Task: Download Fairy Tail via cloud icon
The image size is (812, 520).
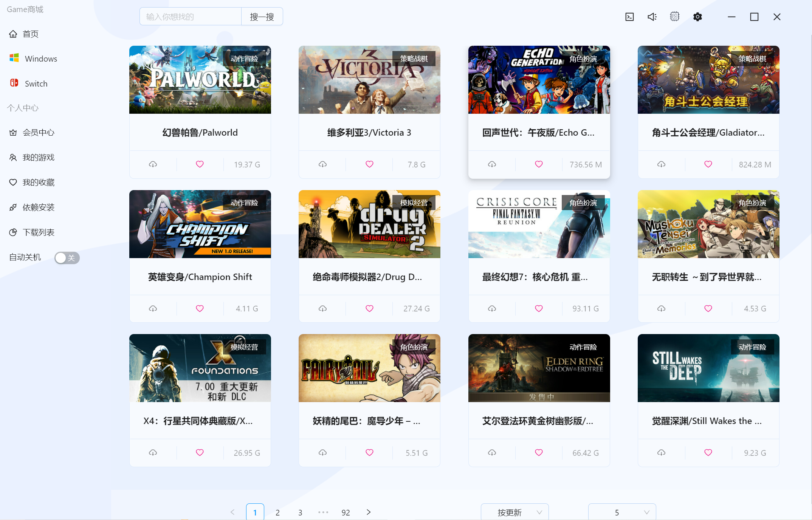Action: 322,453
